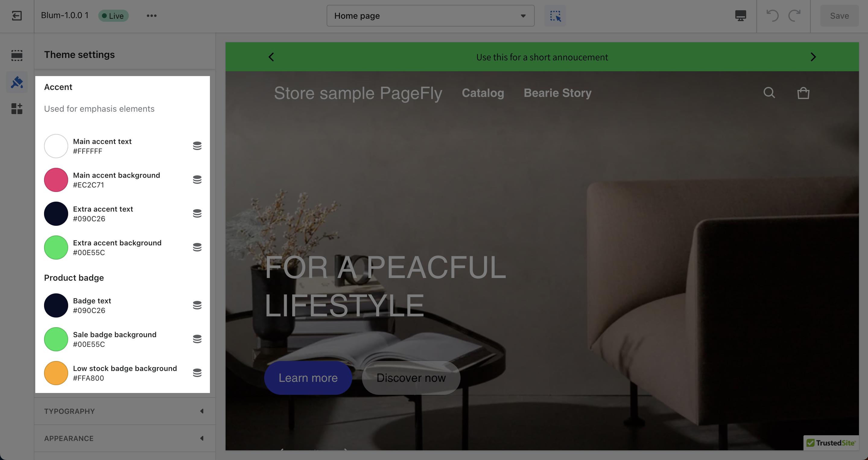Viewport: 868px width, 460px height.
Task: Expand the APPEARANCE settings section
Action: click(x=125, y=438)
